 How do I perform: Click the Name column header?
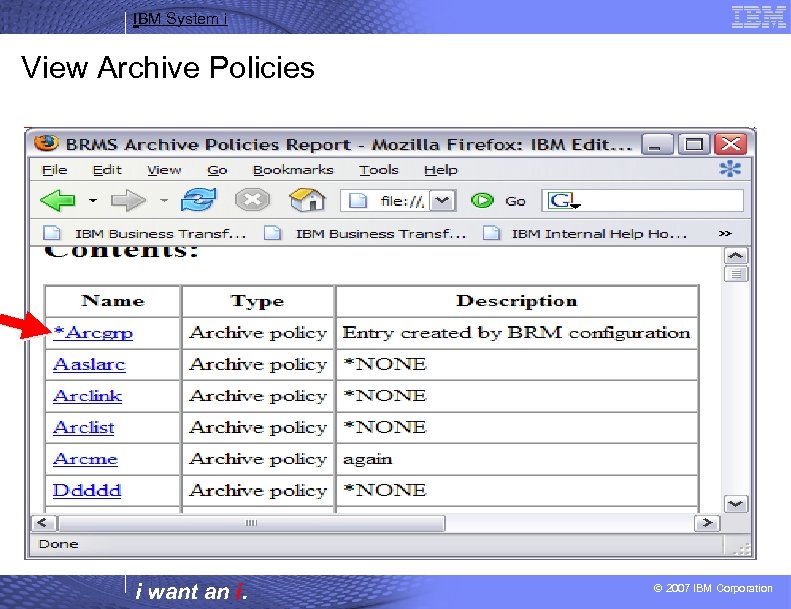[x=113, y=301]
